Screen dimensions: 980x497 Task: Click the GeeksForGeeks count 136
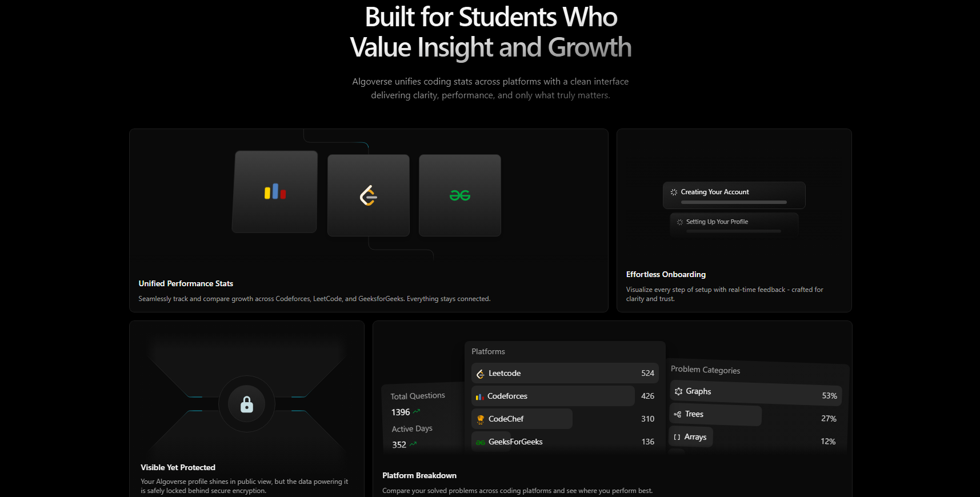(647, 442)
